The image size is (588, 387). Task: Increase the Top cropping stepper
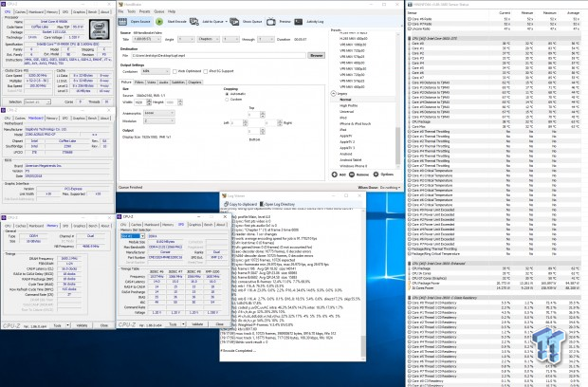[x=263, y=113]
